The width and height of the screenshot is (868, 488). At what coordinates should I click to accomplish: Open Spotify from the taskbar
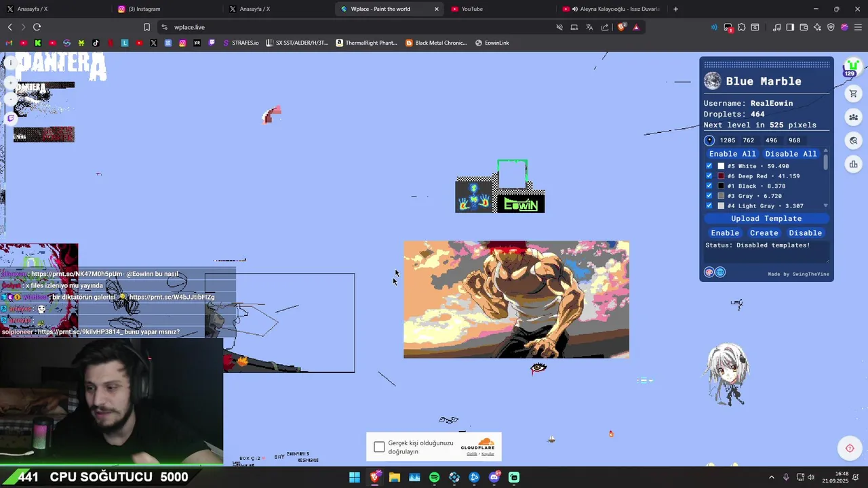point(434,477)
